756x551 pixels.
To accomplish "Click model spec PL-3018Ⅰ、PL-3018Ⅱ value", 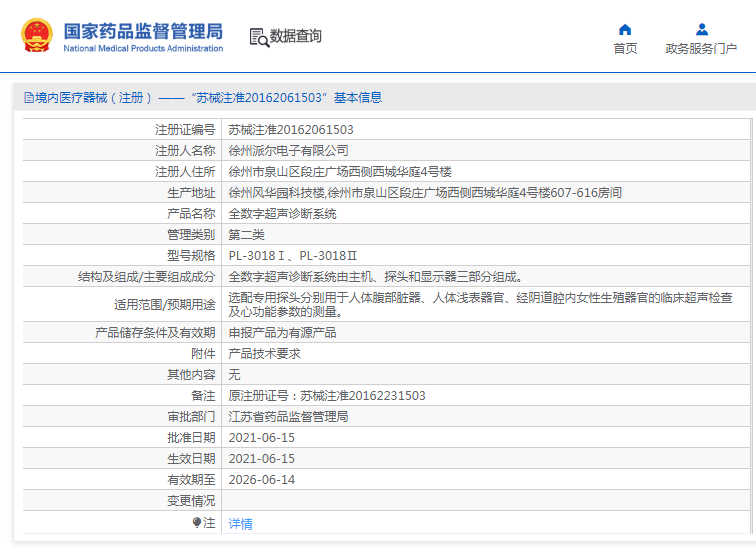I will coord(292,255).
